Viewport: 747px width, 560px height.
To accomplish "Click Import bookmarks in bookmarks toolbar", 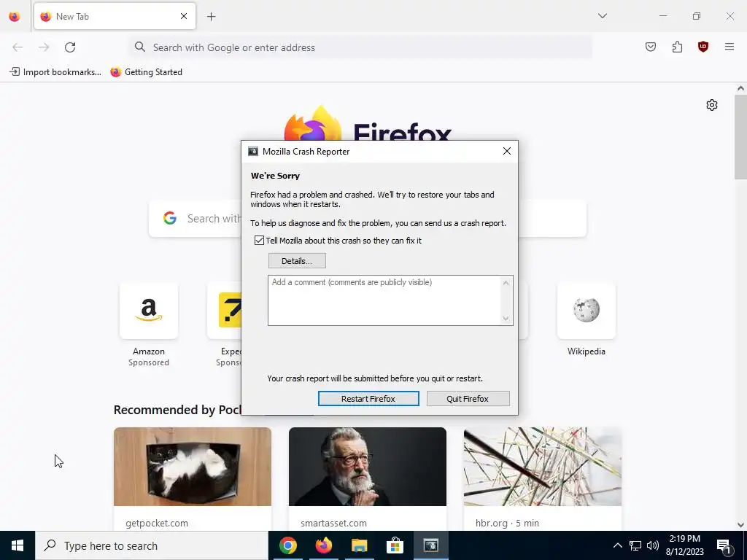I will pos(55,72).
